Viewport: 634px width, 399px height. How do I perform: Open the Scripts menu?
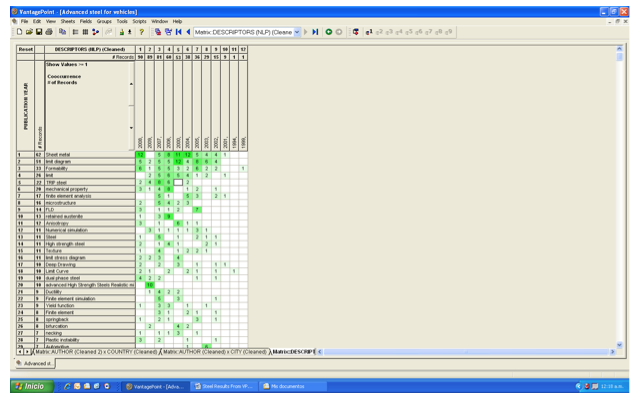[139, 21]
